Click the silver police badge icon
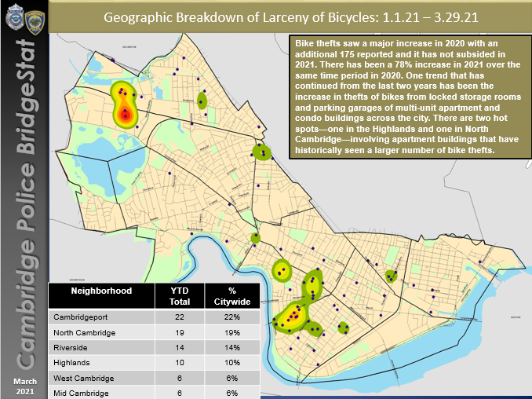 pyautogui.click(x=13, y=16)
